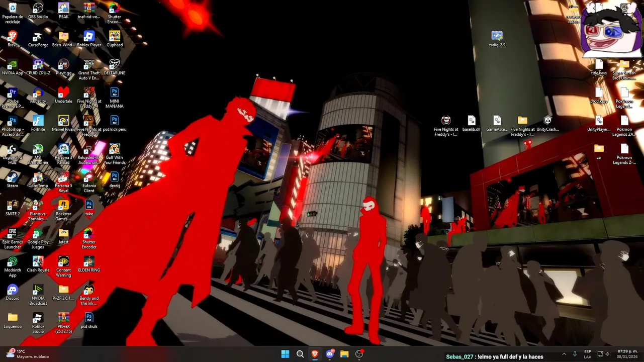The width and height of the screenshot is (644, 362).
Task: Open the Photoshop - Acceso directo shortcut
Action: (13, 126)
